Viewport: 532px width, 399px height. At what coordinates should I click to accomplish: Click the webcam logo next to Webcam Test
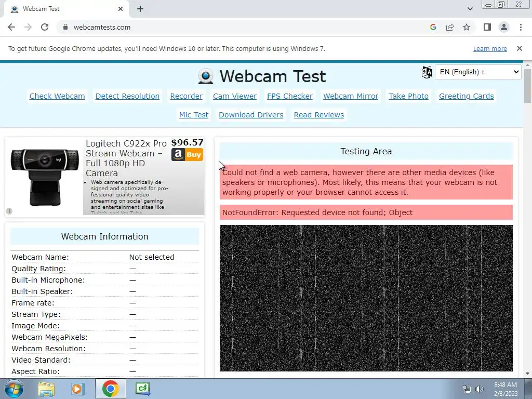206,76
